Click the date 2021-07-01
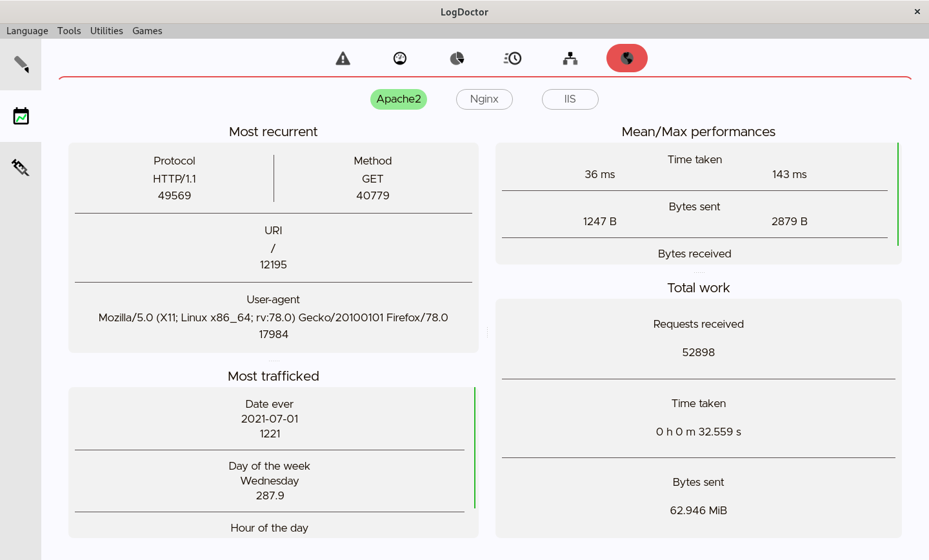The height and width of the screenshot is (560, 929). (x=270, y=419)
